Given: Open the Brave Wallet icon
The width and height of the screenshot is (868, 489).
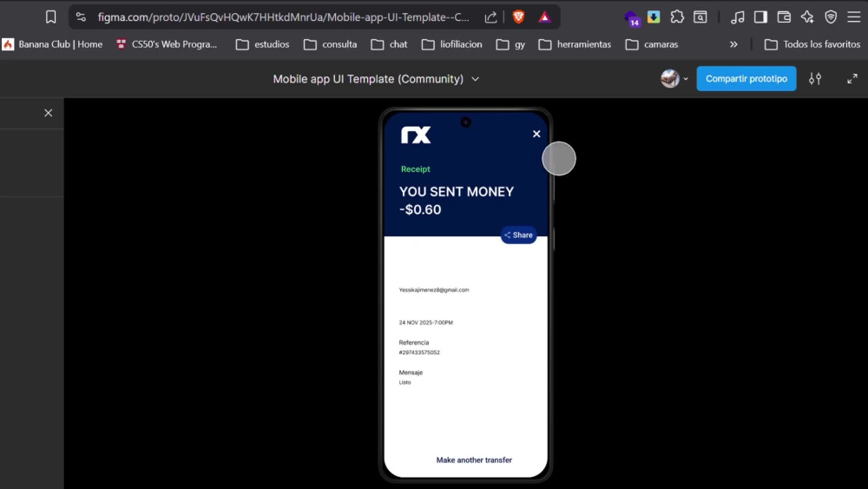Looking at the screenshot, I should [784, 17].
